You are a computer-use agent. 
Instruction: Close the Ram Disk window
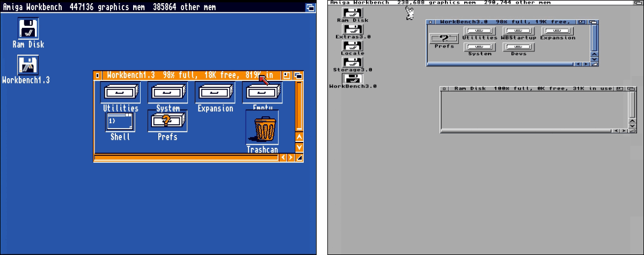tap(443, 88)
